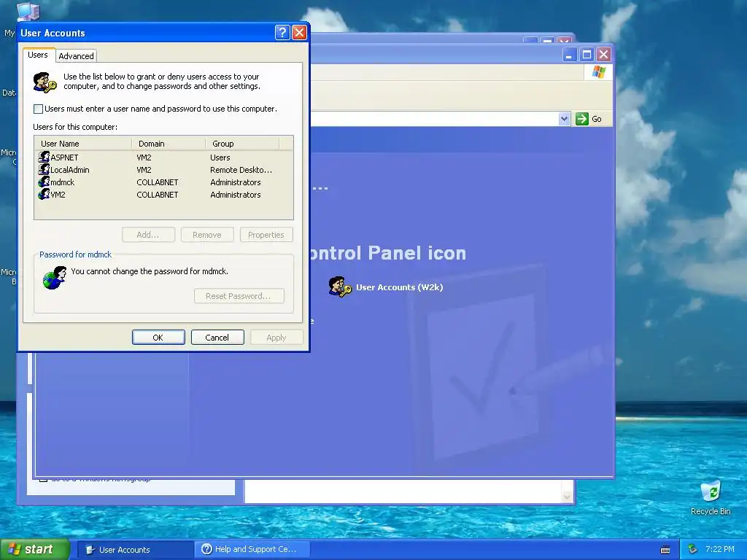This screenshot has width=747, height=560.
Task: Click the User Accounts (W2k) link text
Action: [x=399, y=287]
